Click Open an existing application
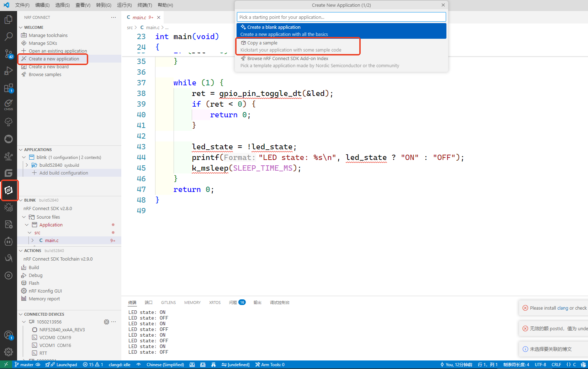588x369 pixels. [x=58, y=51]
